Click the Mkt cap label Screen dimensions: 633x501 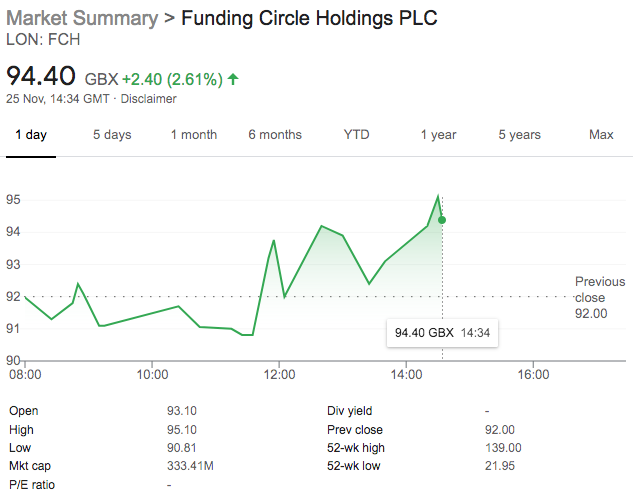click(x=30, y=466)
